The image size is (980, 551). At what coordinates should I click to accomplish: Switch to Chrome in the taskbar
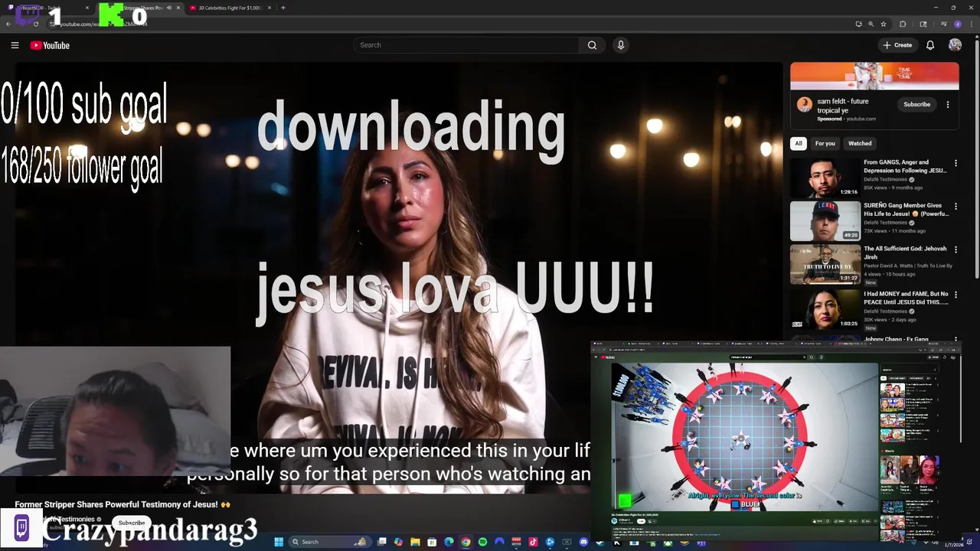click(x=465, y=542)
